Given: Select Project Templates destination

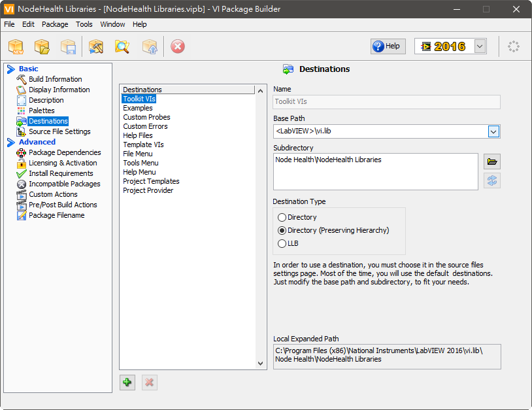Looking at the screenshot, I should tap(151, 181).
